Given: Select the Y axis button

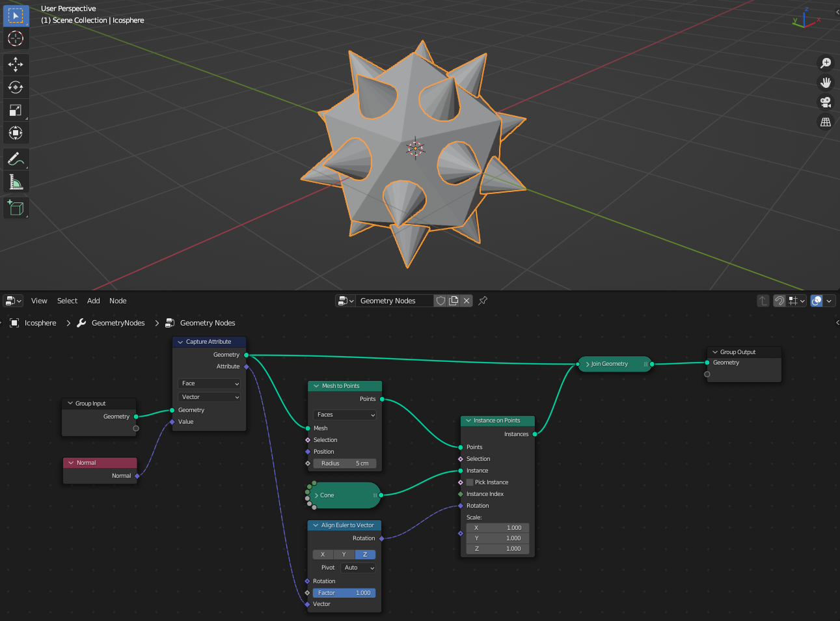Looking at the screenshot, I should click(344, 555).
